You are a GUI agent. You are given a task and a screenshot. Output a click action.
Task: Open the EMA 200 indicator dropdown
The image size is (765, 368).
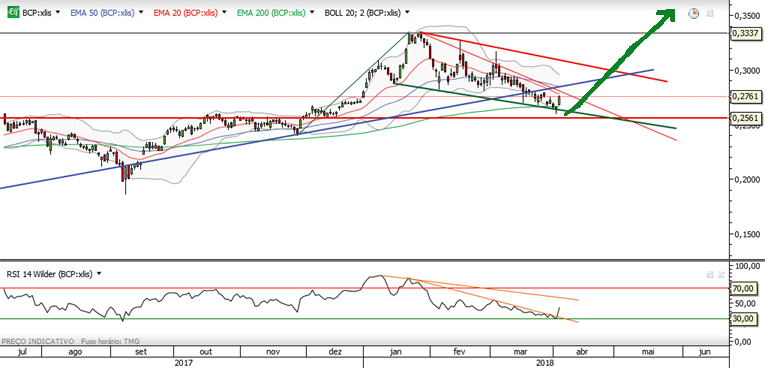coord(311,13)
